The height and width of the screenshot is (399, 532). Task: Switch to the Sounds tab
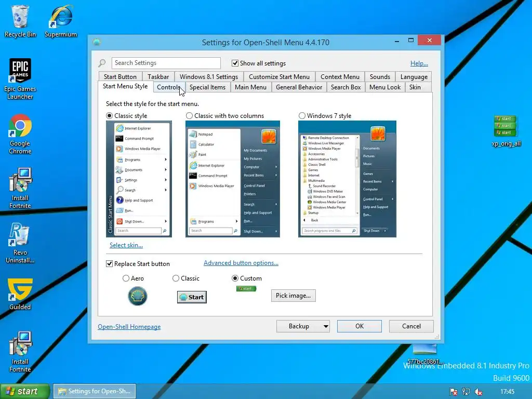point(380,77)
